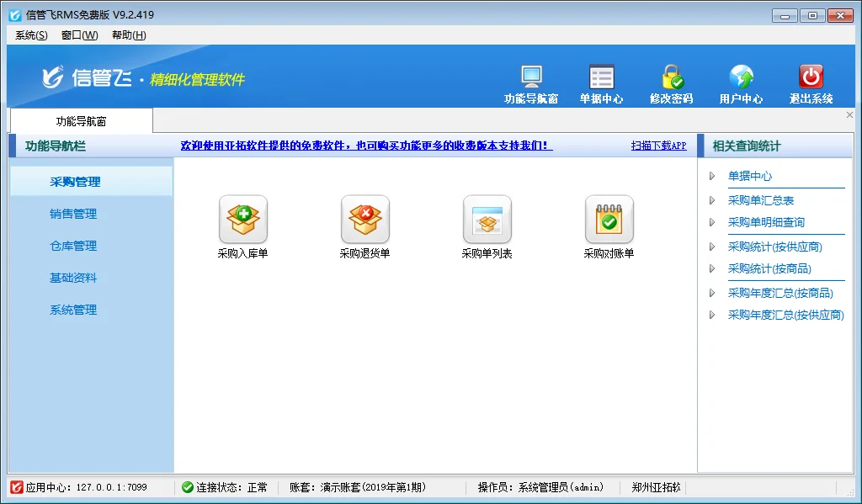Click the arrow beside 采购统计(按供应商)
The image size is (862, 504).
pyautogui.click(x=712, y=247)
